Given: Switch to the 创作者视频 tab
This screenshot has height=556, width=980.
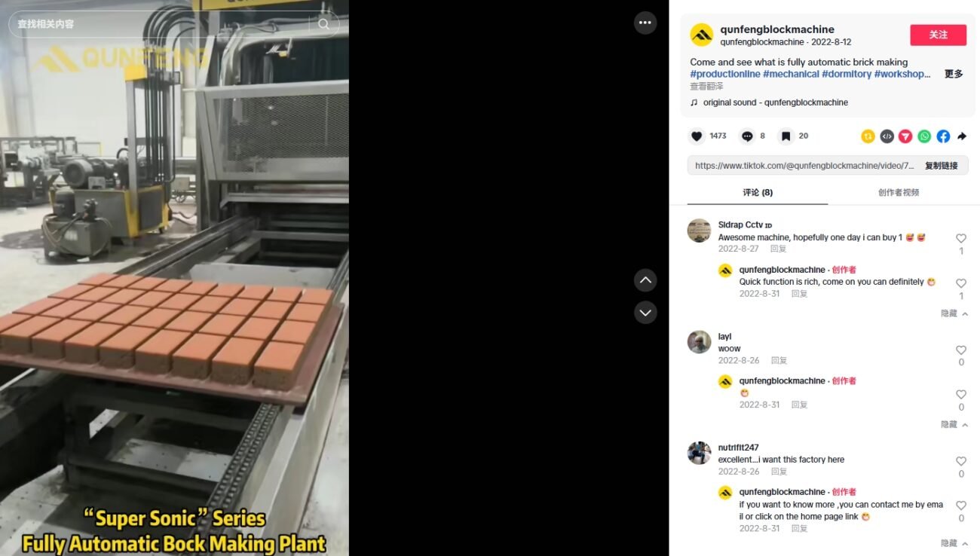Looking at the screenshot, I should tap(899, 192).
